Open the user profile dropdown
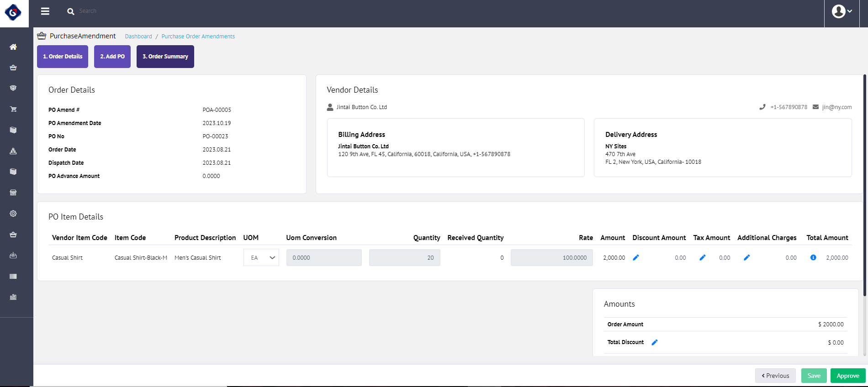This screenshot has height=387, width=868. [x=842, y=11]
